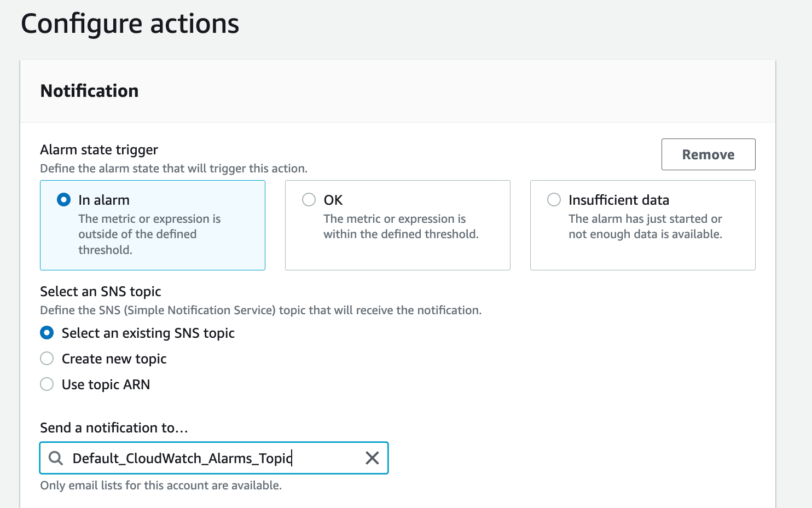Click the "Alarm state trigger" label
Viewport: 812px width, 508px height.
pyautogui.click(x=99, y=150)
